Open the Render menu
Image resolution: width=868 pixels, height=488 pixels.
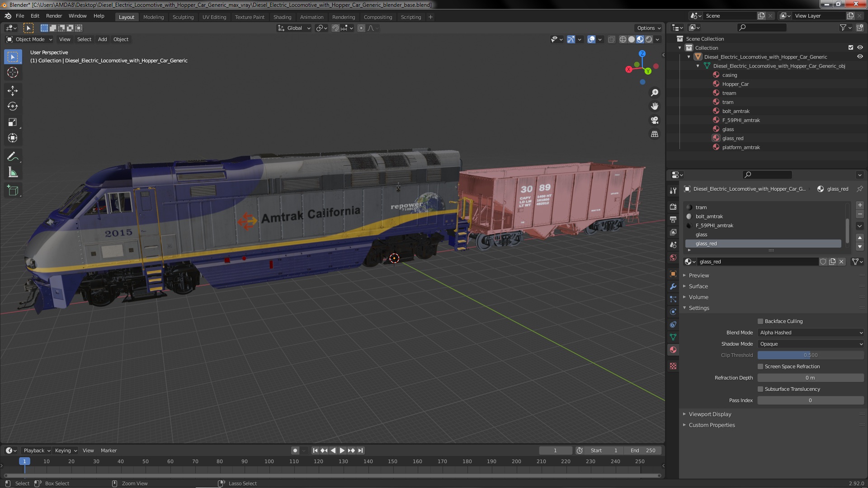pyautogui.click(x=54, y=16)
